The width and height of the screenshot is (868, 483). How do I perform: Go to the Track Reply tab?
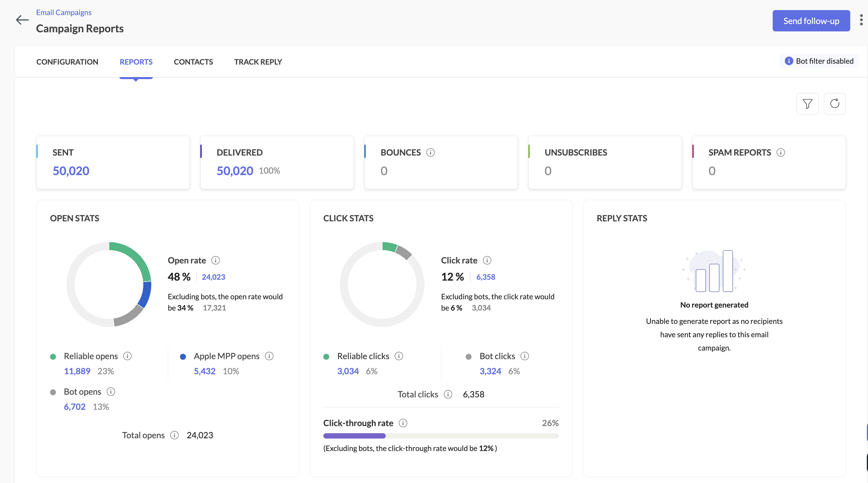258,62
